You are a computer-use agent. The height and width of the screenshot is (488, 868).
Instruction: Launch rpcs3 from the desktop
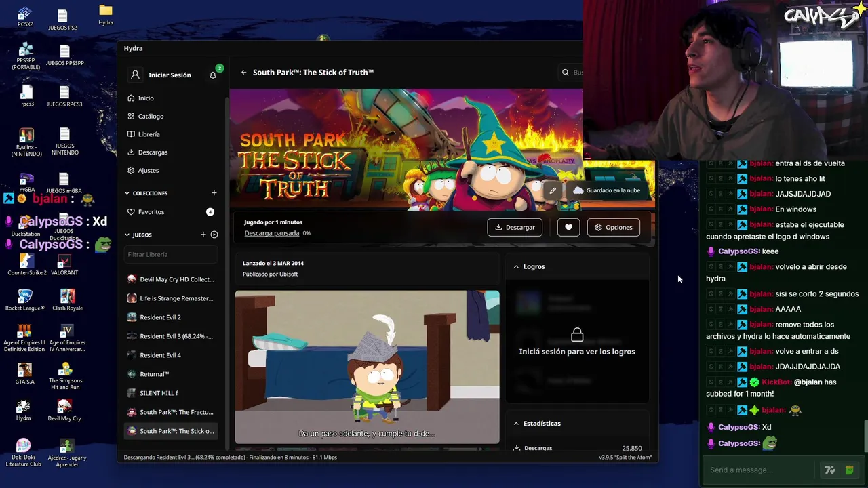tap(27, 96)
